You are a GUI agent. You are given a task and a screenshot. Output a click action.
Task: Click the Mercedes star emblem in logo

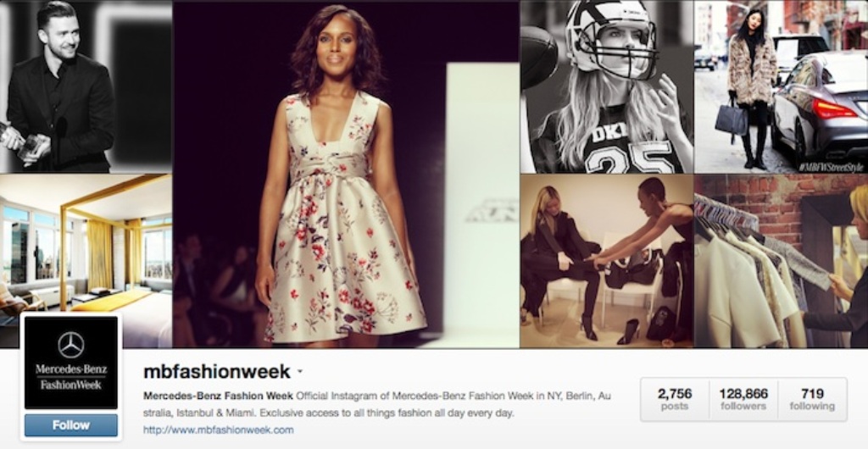(x=71, y=345)
